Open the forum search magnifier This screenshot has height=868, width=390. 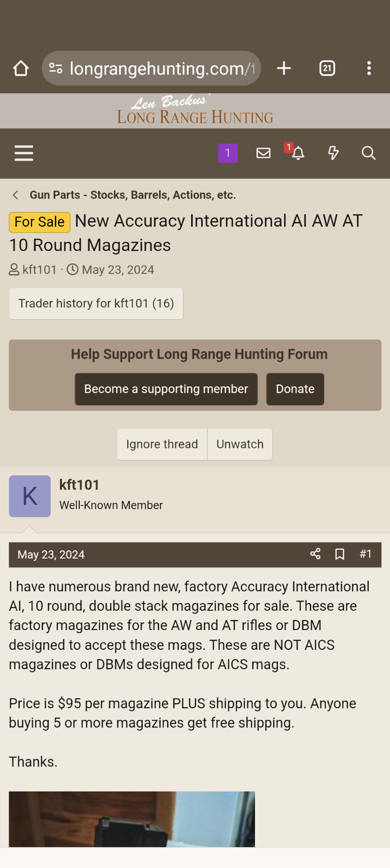[368, 153]
